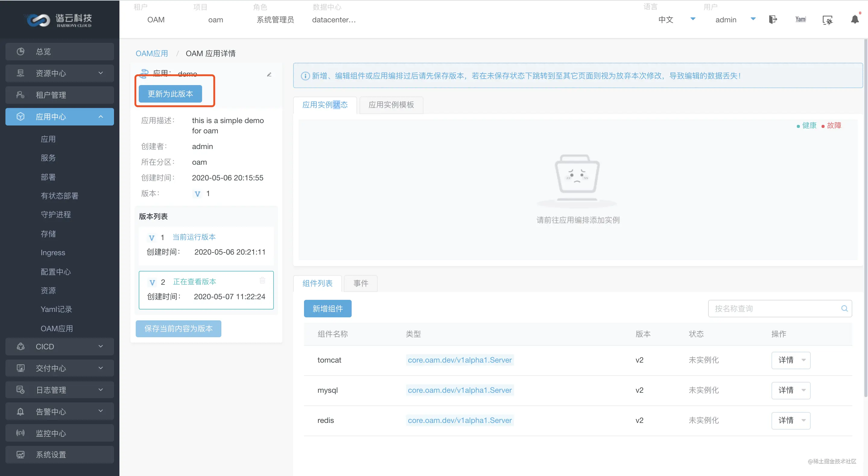Click the 系统设置 settings icon
The height and width of the screenshot is (476, 868).
(x=21, y=454)
